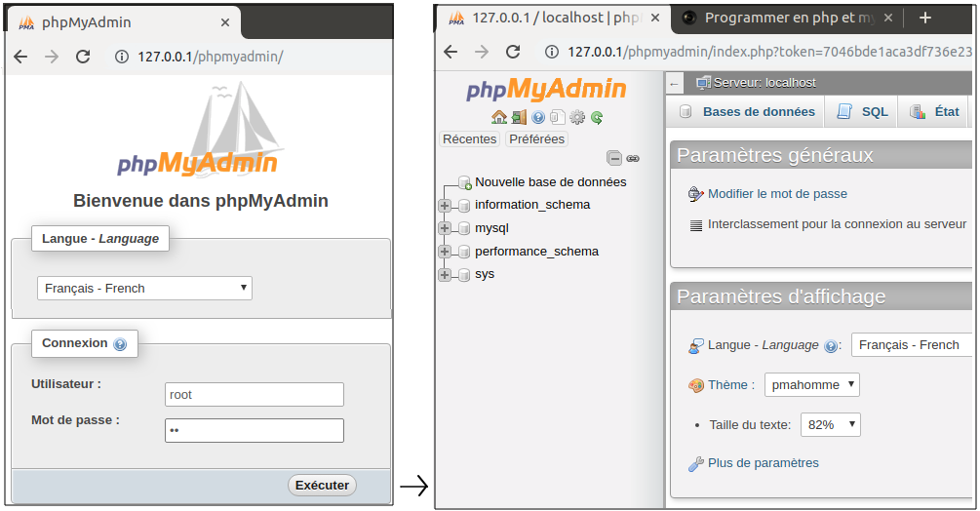Click the back arrow in the login browser window
Image resolution: width=980 pixels, height=511 pixels.
pyautogui.click(x=20, y=57)
